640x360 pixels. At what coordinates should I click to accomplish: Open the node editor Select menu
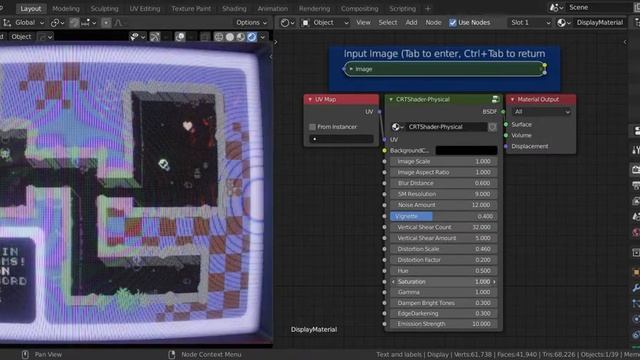(388, 22)
